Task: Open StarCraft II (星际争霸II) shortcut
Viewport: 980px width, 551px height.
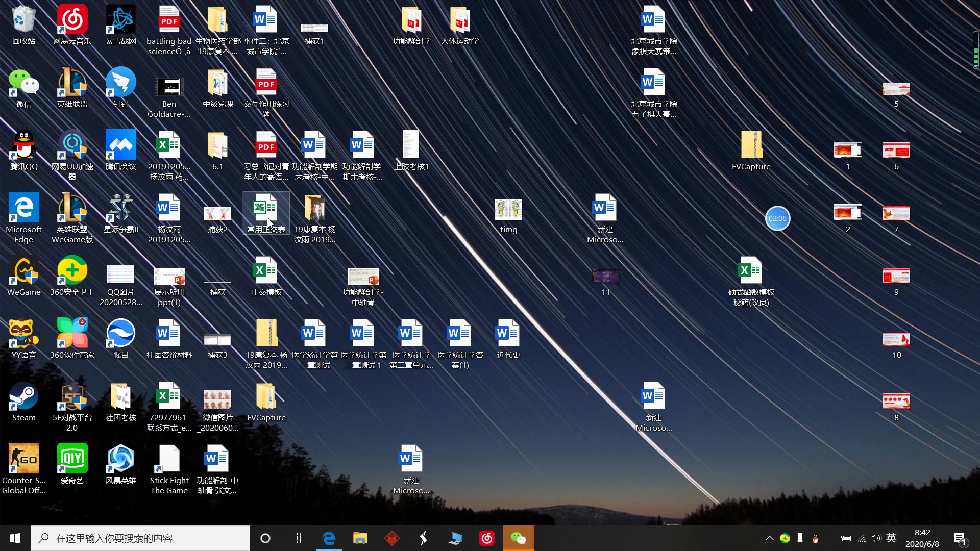Action: click(120, 214)
